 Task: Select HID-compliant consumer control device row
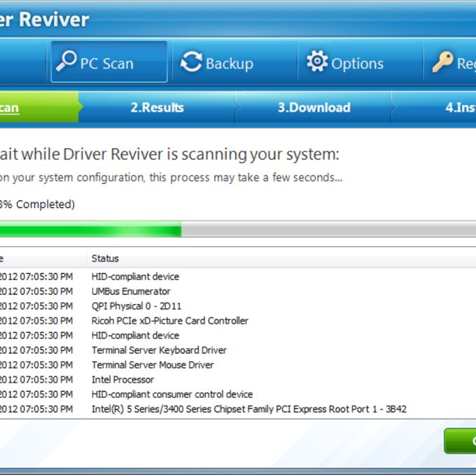pos(172,394)
